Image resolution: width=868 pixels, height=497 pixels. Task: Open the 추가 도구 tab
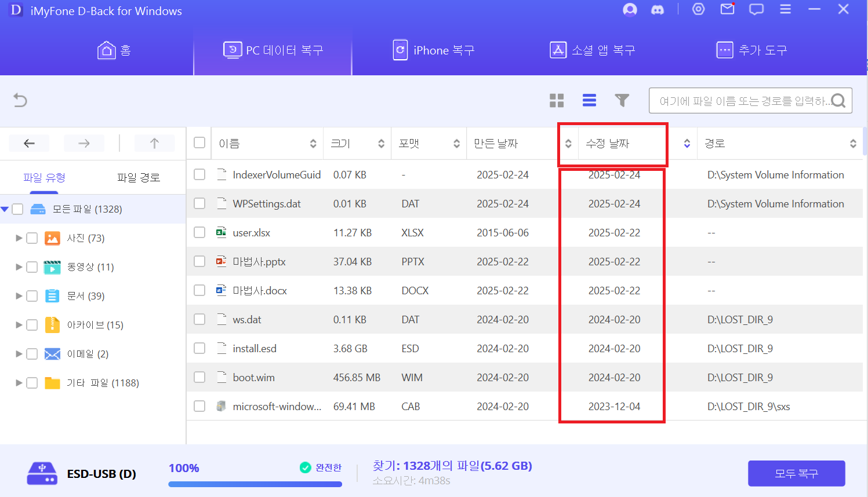click(752, 50)
